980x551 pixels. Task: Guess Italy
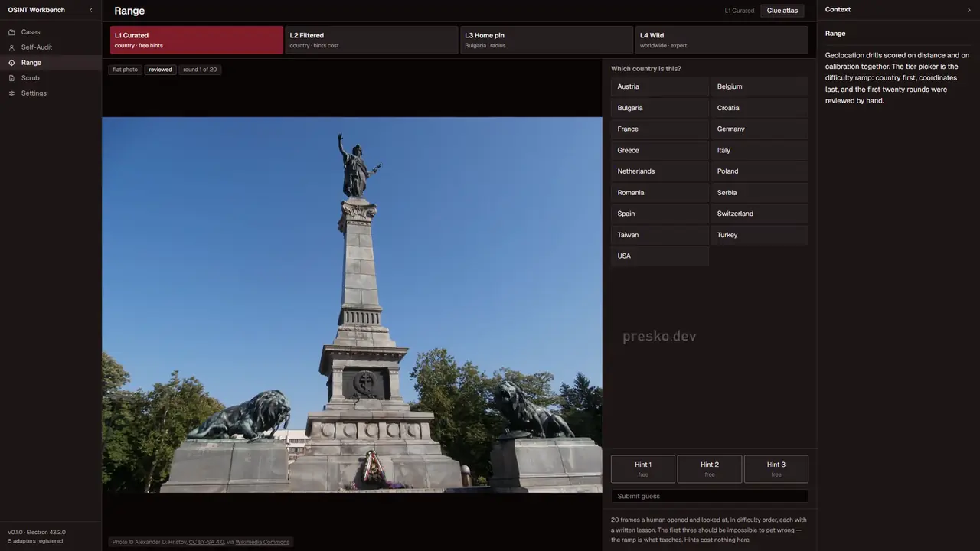[759, 150]
